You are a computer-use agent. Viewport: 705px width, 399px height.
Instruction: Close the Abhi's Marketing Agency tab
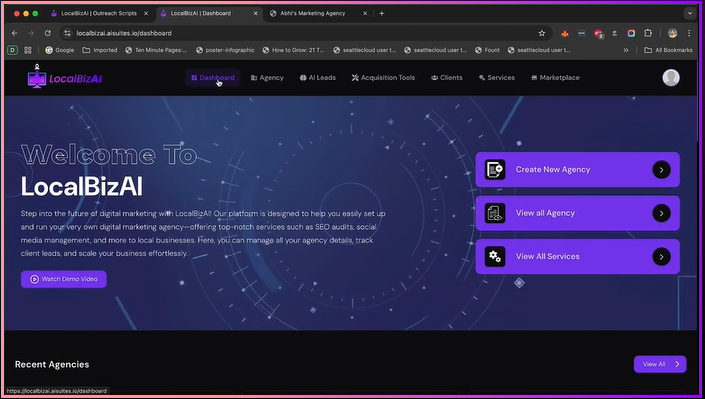(365, 13)
